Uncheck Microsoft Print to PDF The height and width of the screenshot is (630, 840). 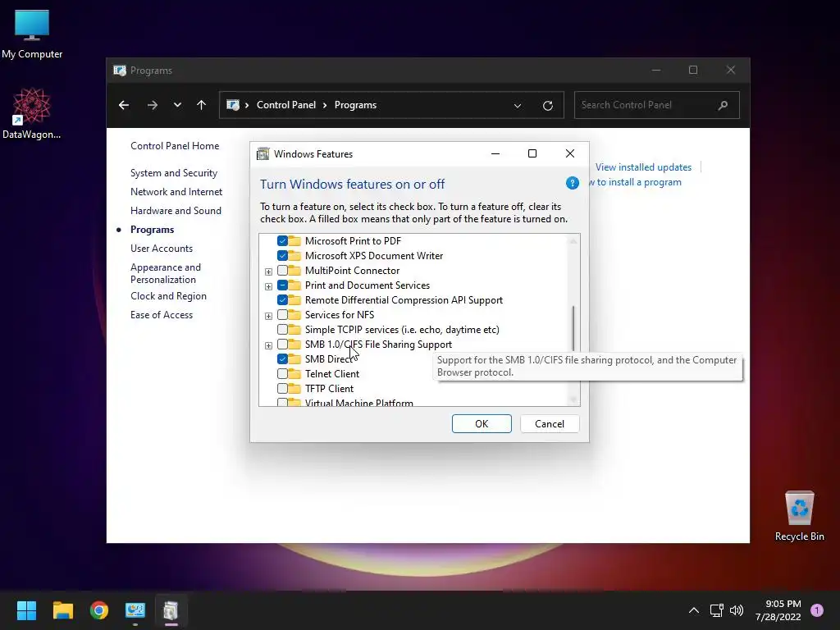(282, 241)
